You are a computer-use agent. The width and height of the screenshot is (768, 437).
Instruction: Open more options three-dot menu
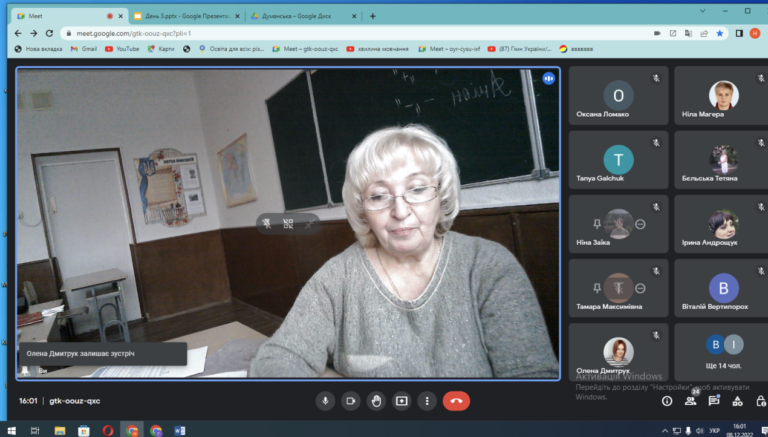(427, 401)
